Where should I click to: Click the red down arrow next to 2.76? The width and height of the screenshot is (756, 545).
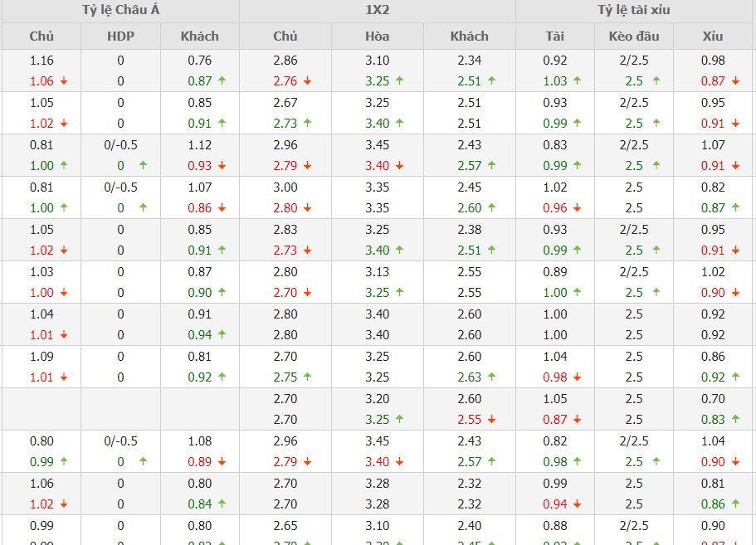click(307, 81)
